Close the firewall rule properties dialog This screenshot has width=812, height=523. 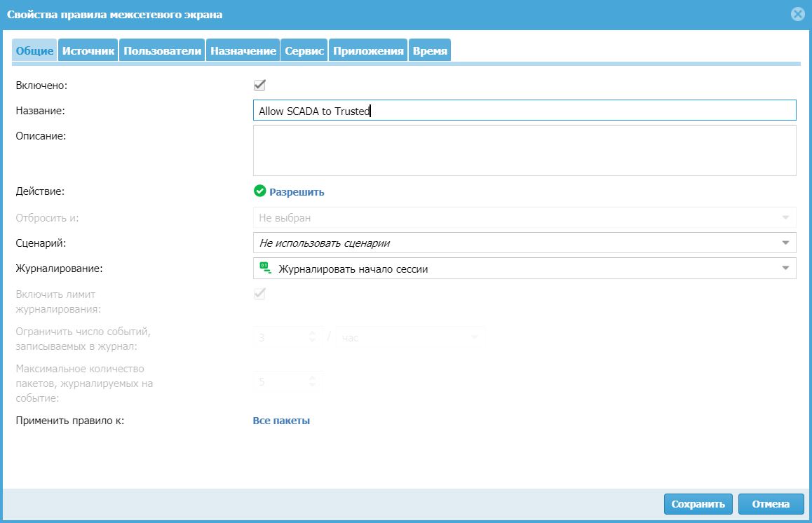(x=797, y=14)
